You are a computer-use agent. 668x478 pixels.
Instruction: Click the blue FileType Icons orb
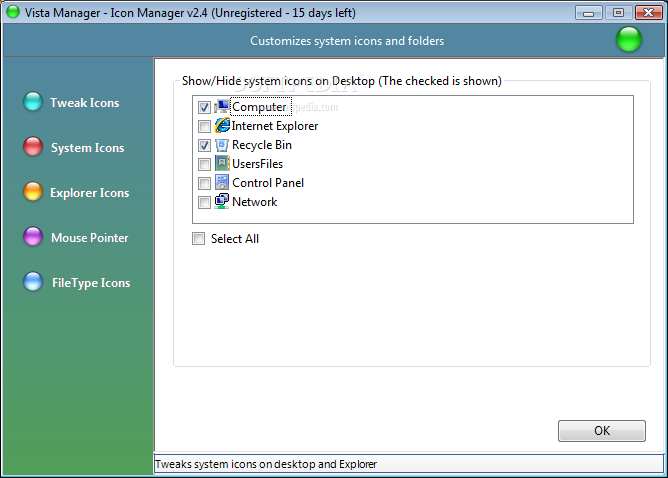(33, 282)
